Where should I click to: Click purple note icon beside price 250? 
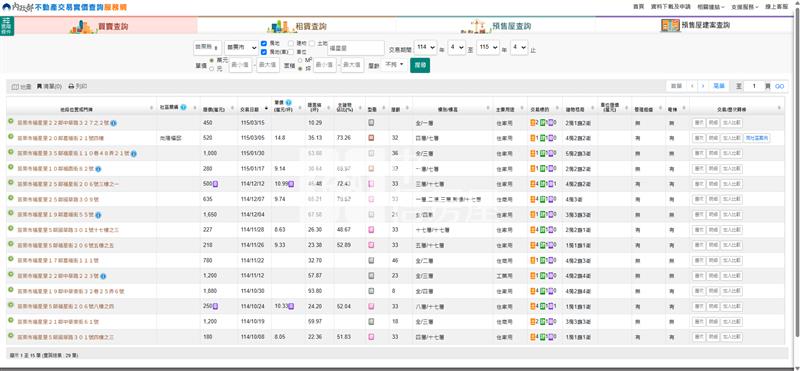click(x=215, y=306)
